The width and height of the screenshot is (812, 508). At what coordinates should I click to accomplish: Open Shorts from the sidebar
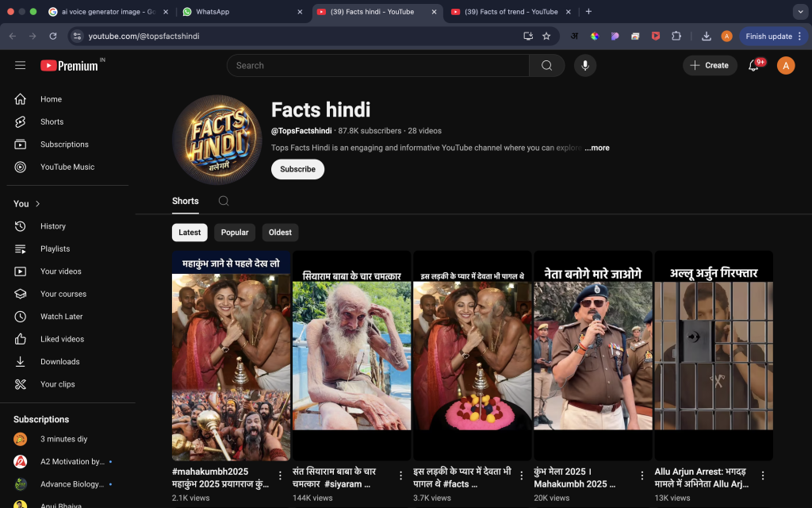pos(52,121)
